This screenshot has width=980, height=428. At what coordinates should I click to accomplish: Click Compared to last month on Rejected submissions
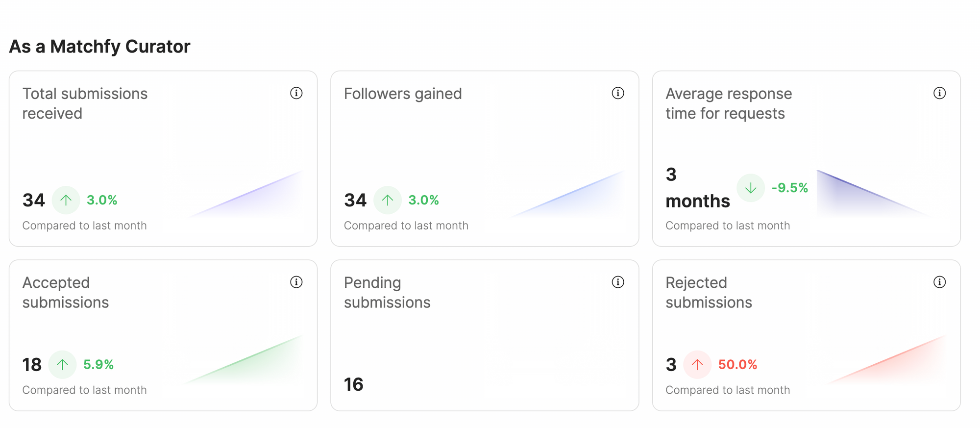coord(728,390)
